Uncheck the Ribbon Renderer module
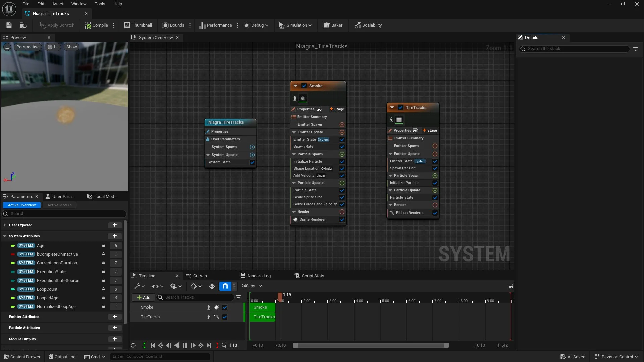Screen dimensions: 644x362 click(x=435, y=213)
